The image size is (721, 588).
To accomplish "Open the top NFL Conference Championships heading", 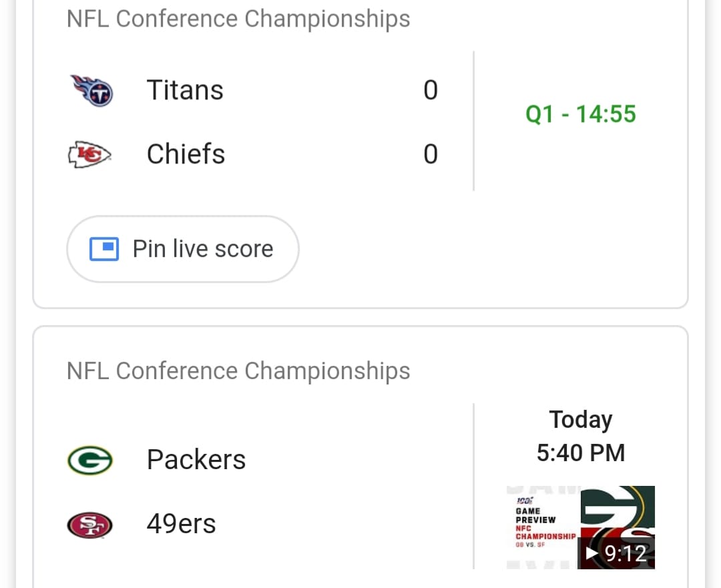I will (238, 19).
